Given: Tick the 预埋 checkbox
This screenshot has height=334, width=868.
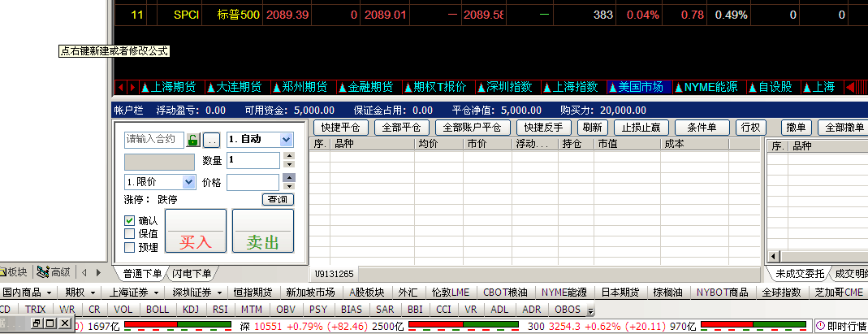Looking at the screenshot, I should [x=129, y=247].
